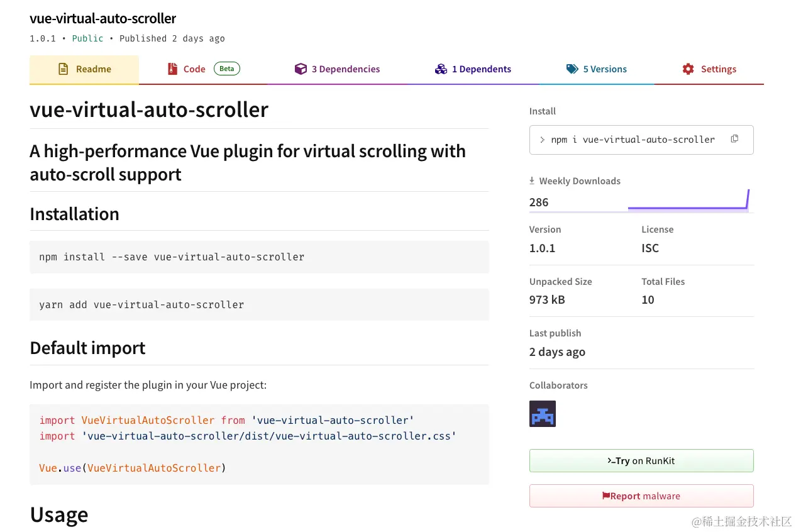Click the Report malware flag icon
796x532 pixels.
[x=605, y=496]
